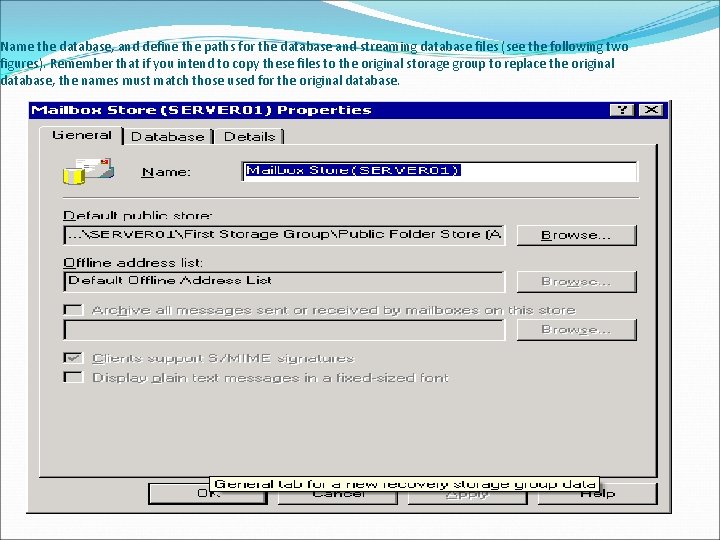
Task: Click Browse next to the archive field
Action: coord(577,330)
